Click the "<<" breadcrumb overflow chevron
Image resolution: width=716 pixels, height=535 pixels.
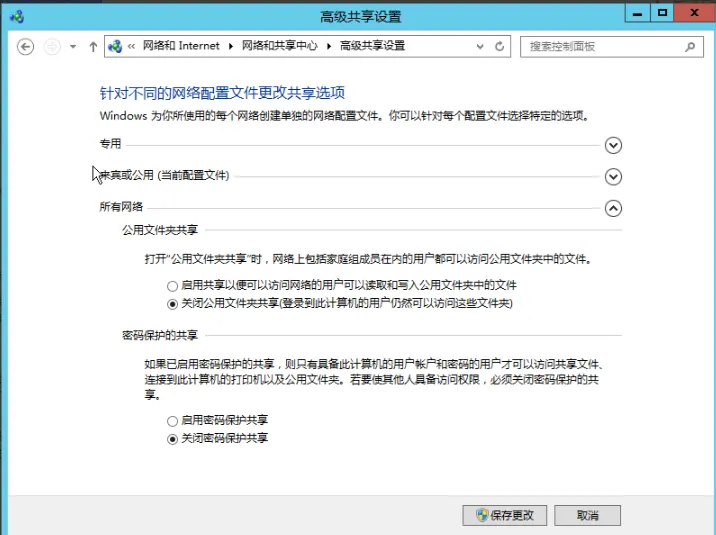tap(132, 47)
